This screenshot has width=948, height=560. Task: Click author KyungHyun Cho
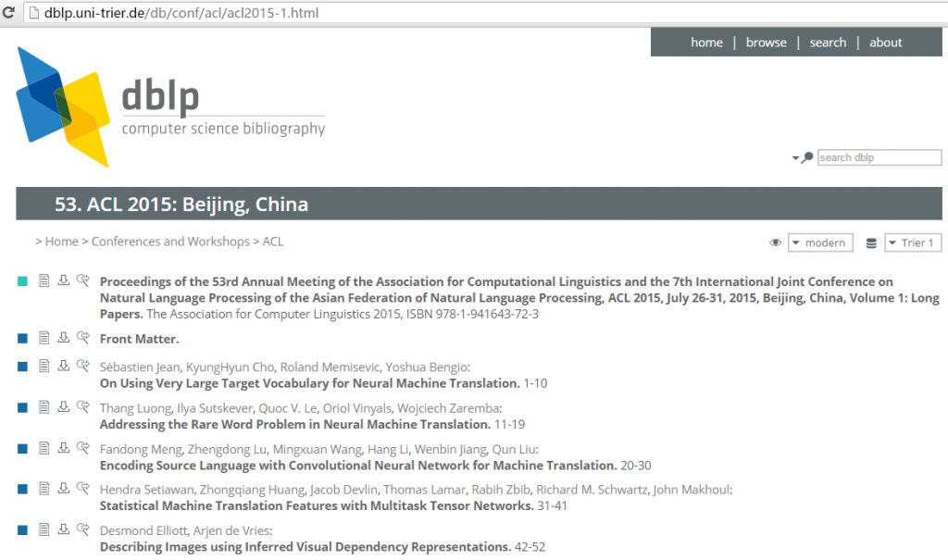[x=230, y=367]
